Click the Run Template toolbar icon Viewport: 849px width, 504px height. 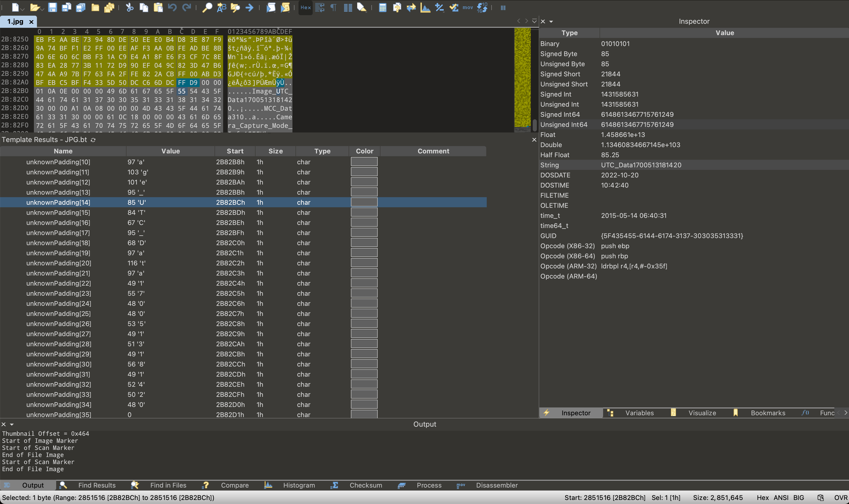click(x=285, y=8)
